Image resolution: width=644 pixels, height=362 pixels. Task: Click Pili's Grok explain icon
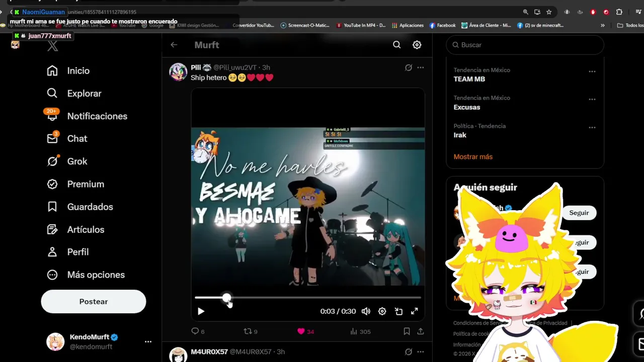(409, 67)
